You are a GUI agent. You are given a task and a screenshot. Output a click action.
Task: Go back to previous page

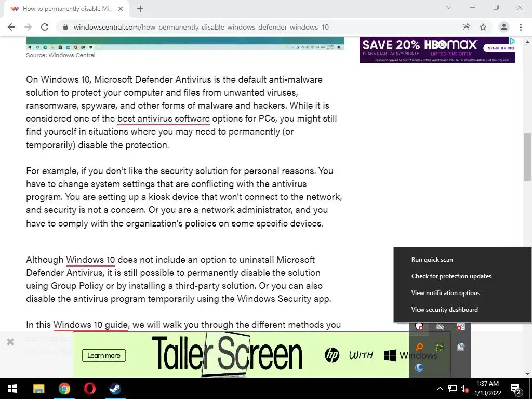click(11, 27)
